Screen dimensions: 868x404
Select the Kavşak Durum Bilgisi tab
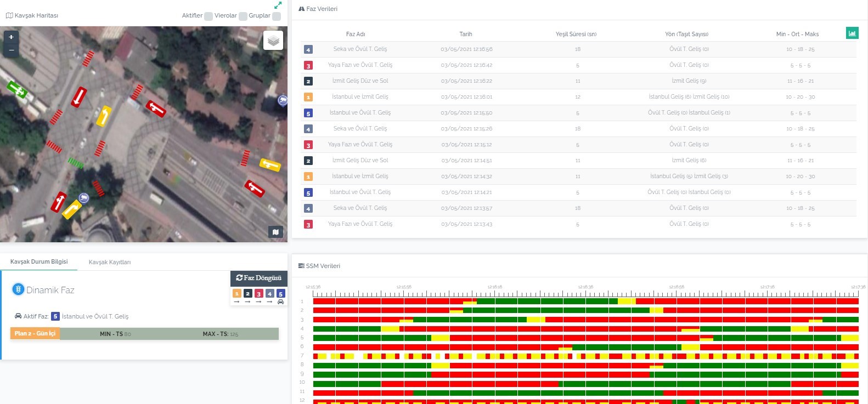(x=39, y=261)
